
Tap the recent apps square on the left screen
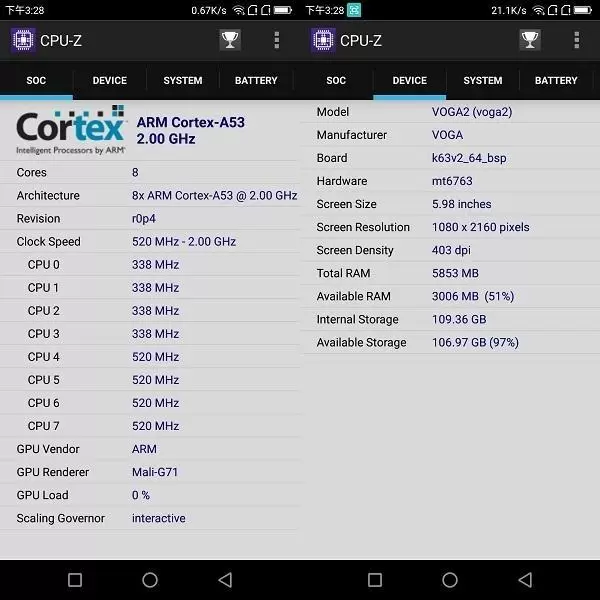tap(75, 580)
